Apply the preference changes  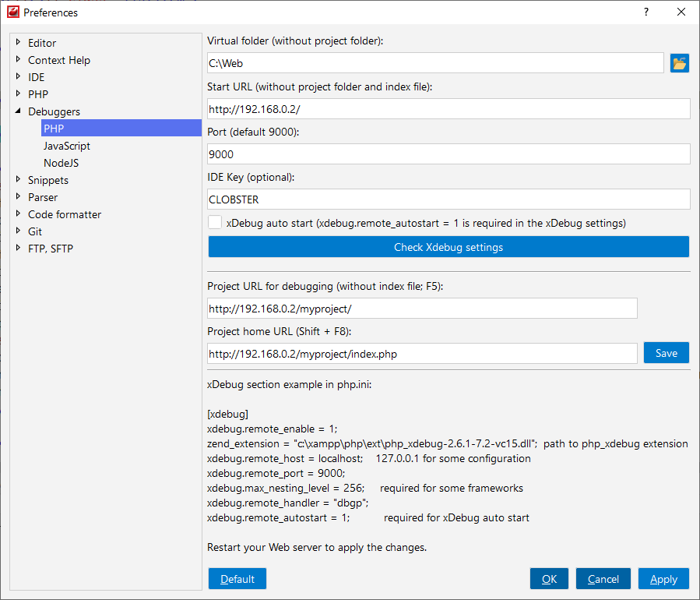click(x=663, y=578)
